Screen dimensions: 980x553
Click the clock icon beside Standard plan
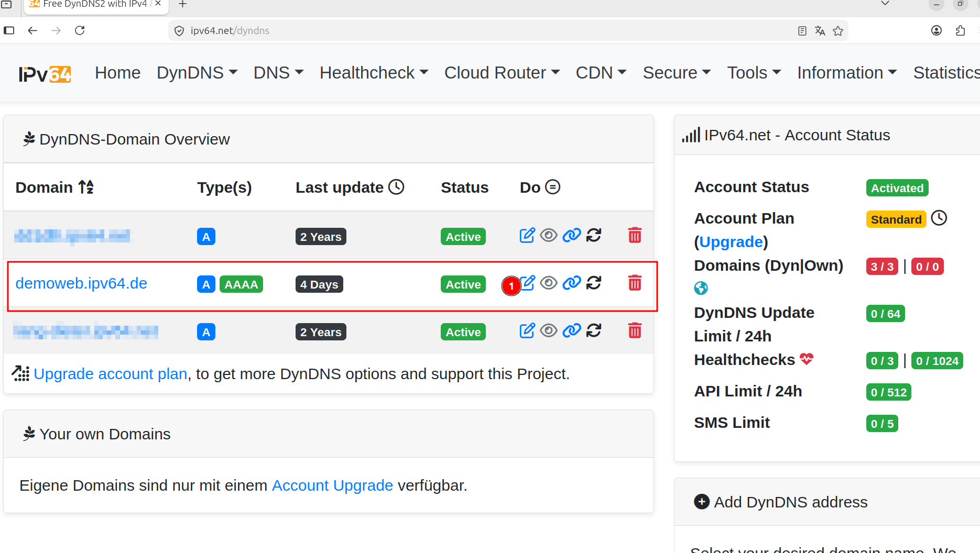point(939,218)
